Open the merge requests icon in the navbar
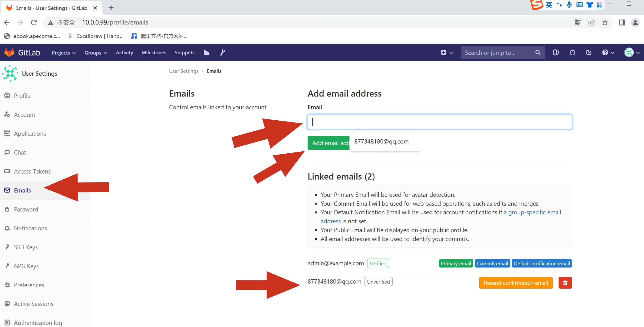This screenshot has width=644, height=327. (x=572, y=53)
